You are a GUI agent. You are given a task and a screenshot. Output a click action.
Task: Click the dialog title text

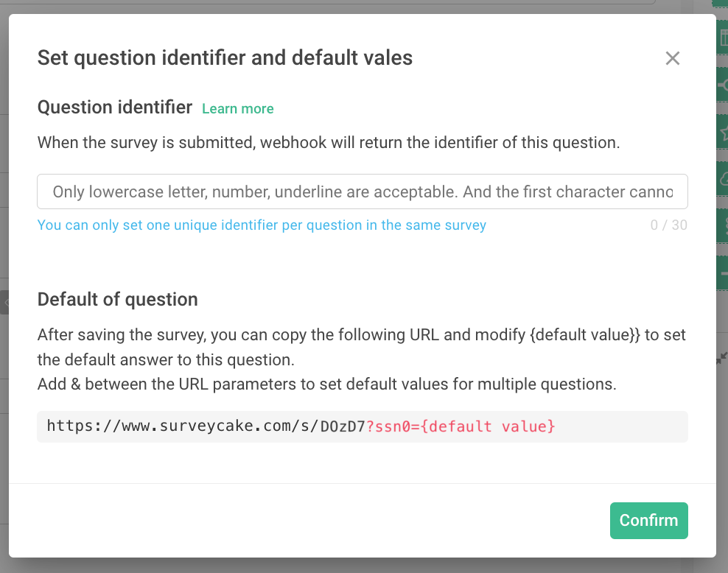[225, 57]
